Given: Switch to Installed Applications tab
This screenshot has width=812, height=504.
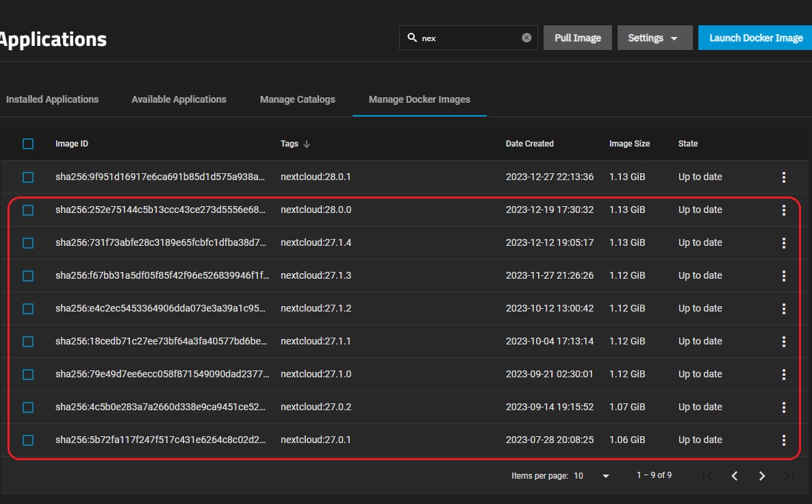Looking at the screenshot, I should click(x=52, y=99).
